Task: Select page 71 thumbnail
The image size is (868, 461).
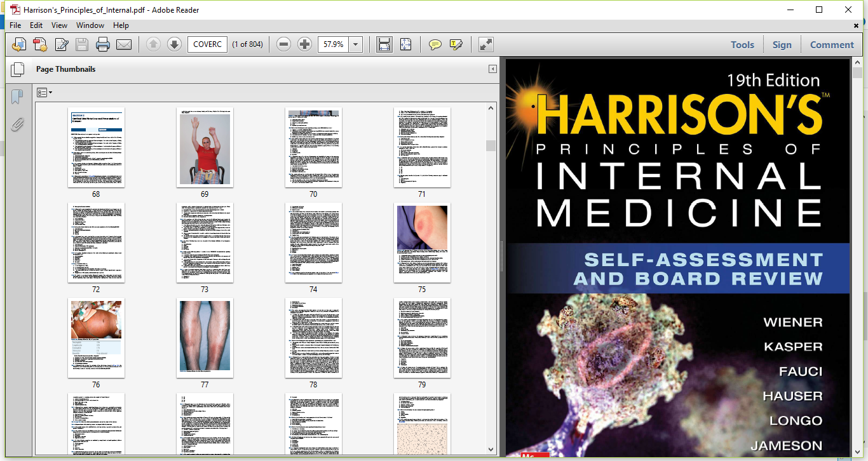Action: tap(422, 147)
